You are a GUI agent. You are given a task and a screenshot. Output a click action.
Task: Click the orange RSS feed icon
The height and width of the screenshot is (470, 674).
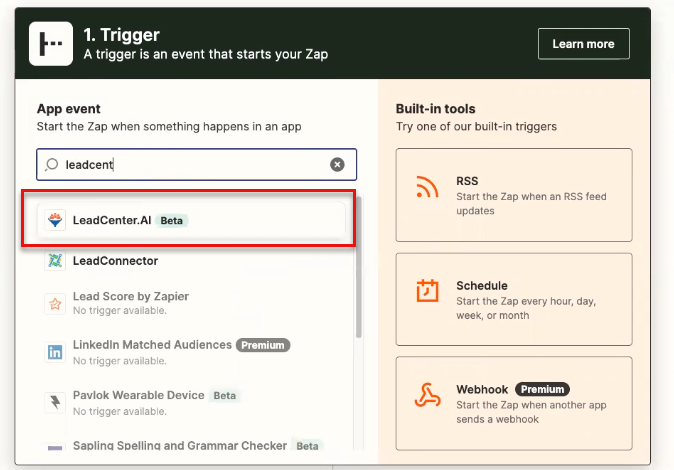tap(427, 187)
